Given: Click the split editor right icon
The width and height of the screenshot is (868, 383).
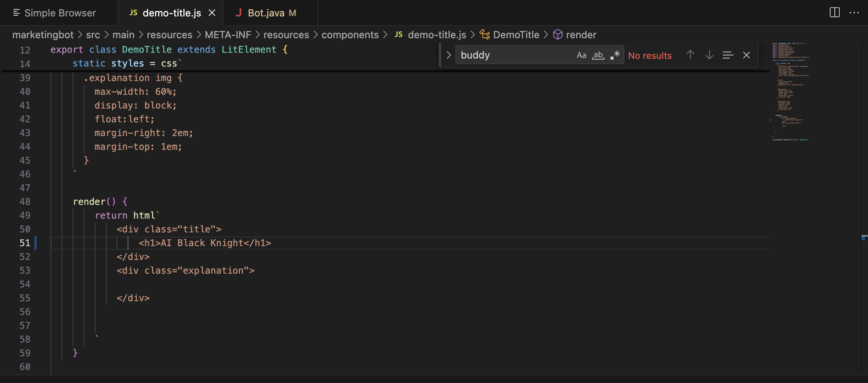Looking at the screenshot, I should (x=834, y=13).
